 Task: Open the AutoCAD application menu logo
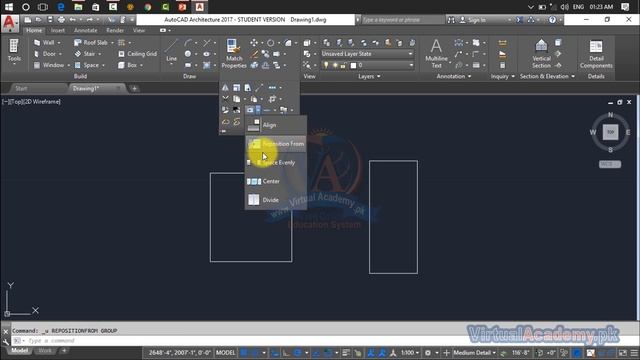pos(9,24)
